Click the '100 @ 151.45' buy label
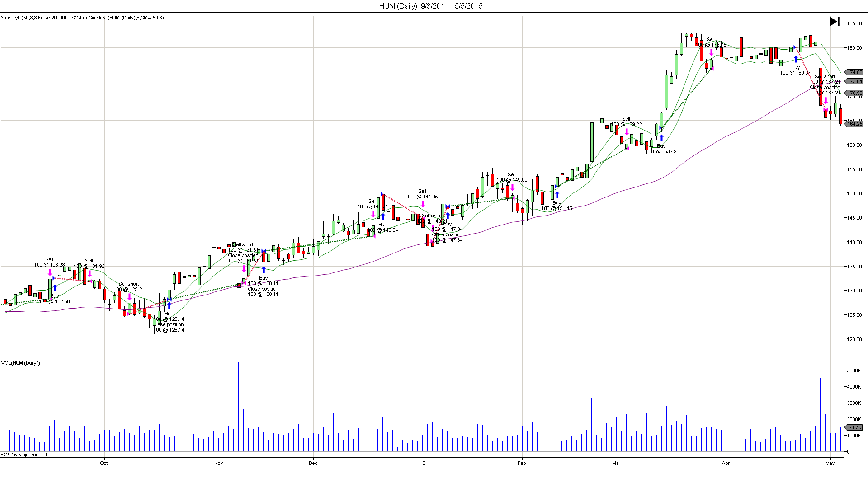The height and width of the screenshot is (478, 868). [x=557, y=208]
